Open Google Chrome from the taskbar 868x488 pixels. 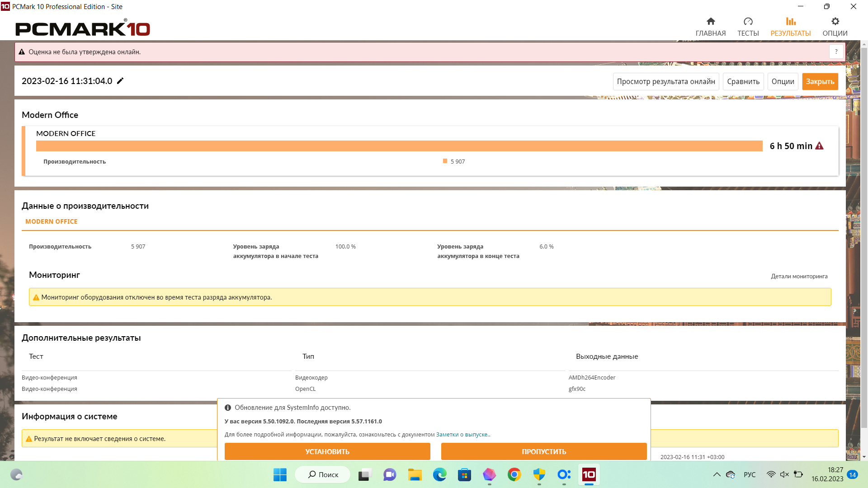click(x=514, y=474)
